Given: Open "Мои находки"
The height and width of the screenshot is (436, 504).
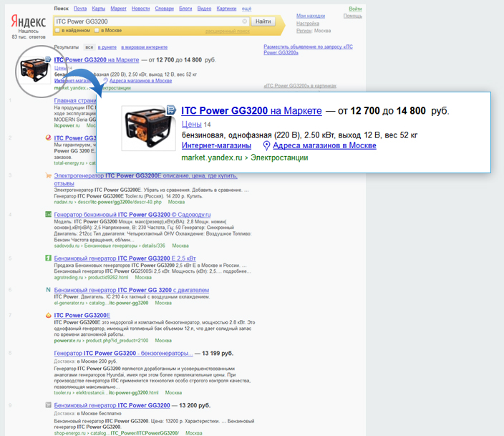Looking at the screenshot, I should tap(311, 16).
